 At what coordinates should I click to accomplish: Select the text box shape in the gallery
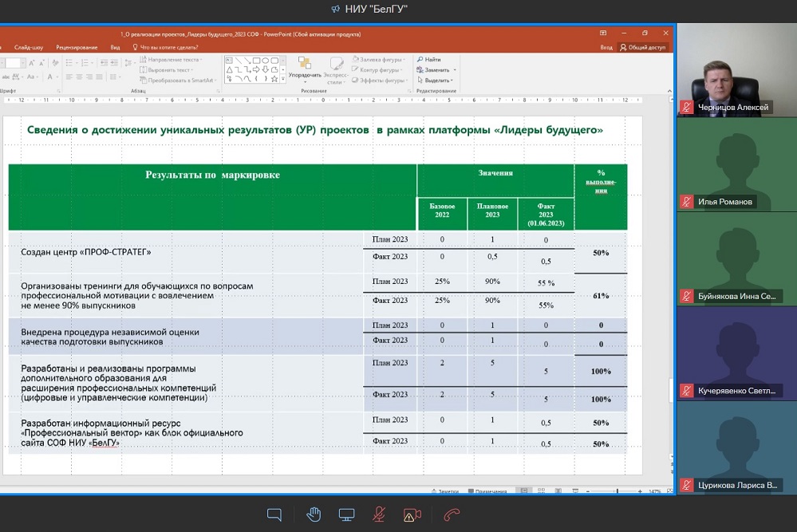point(229,61)
